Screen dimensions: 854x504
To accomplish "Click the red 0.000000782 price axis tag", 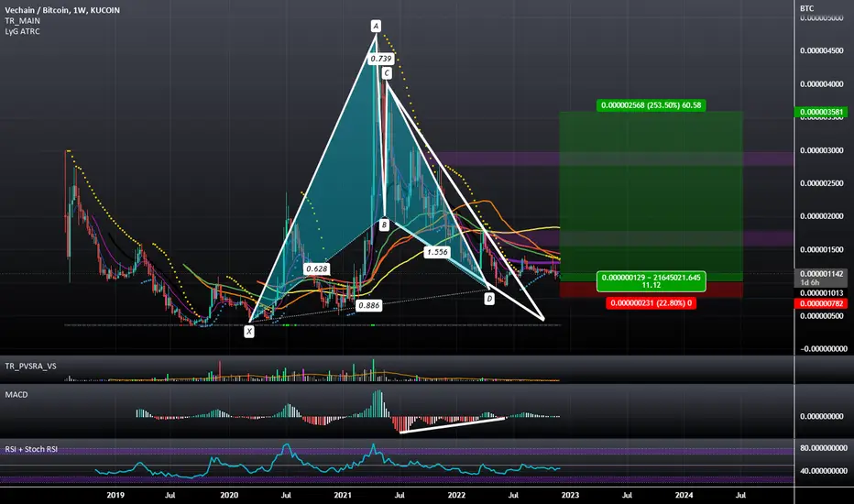I will 821,303.
